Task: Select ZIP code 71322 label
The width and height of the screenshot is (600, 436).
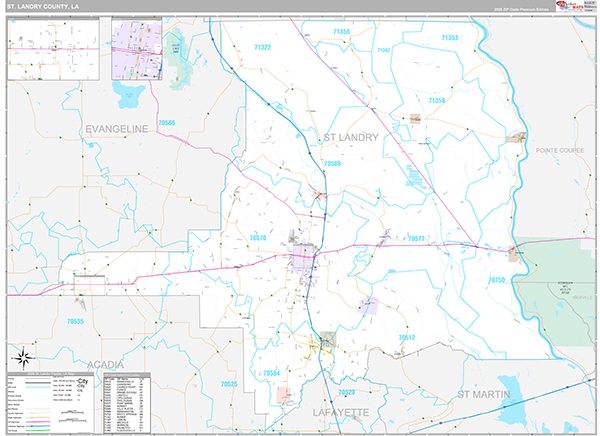Action: point(263,47)
